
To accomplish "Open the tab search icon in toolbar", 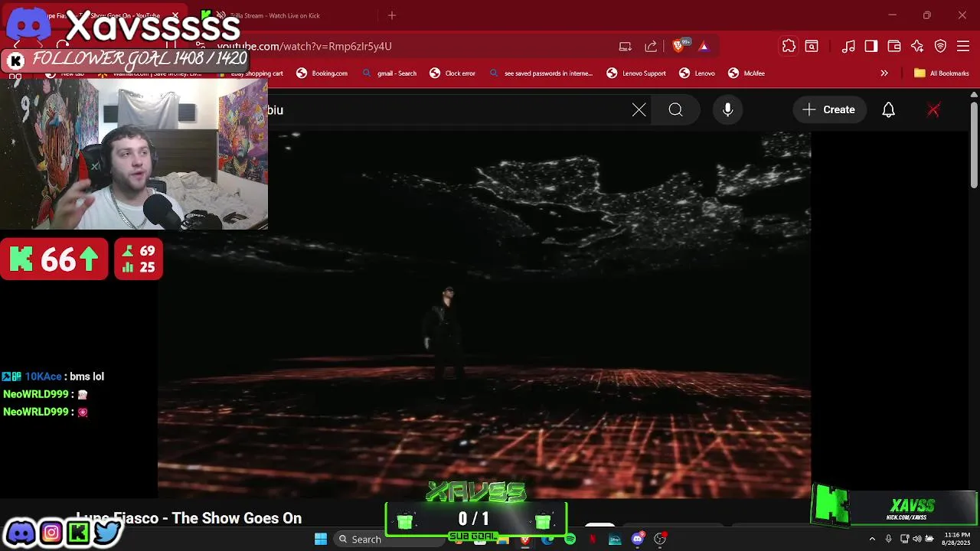I will click(x=812, y=46).
